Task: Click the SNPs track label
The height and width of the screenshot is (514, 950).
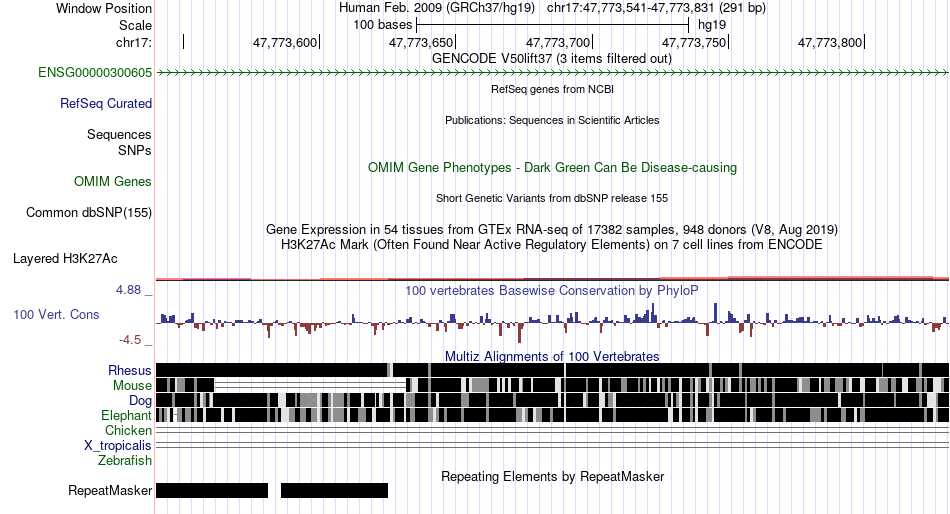Action: 135,150
